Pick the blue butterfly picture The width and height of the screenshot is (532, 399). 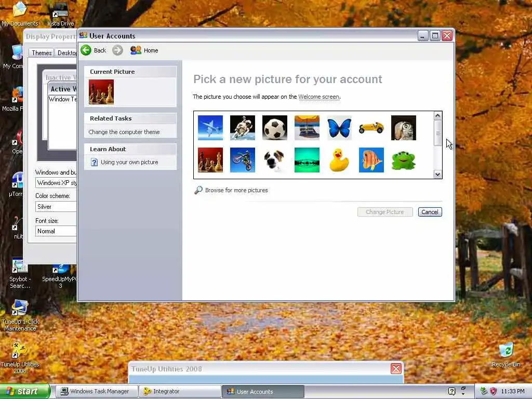point(339,128)
